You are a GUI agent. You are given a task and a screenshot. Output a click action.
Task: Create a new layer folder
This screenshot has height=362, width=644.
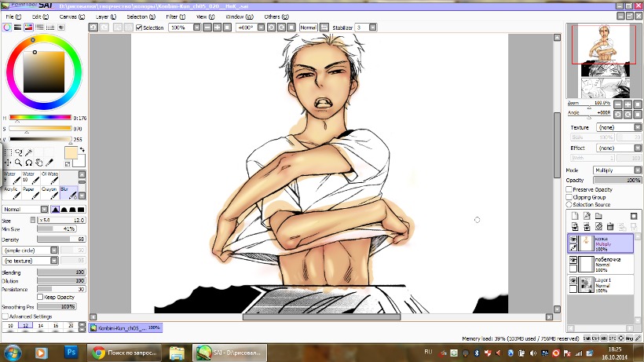tap(598, 216)
